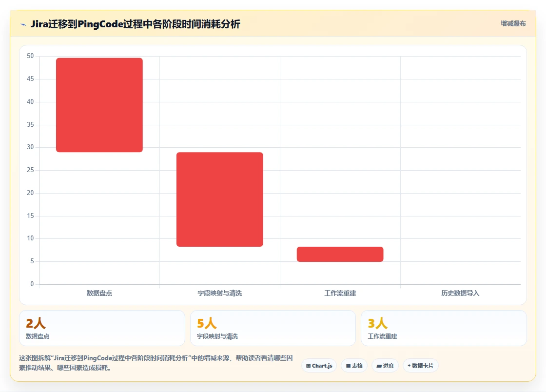546x392 pixels.
Task: Click the red bar for 工作流重建
Action: click(x=340, y=254)
